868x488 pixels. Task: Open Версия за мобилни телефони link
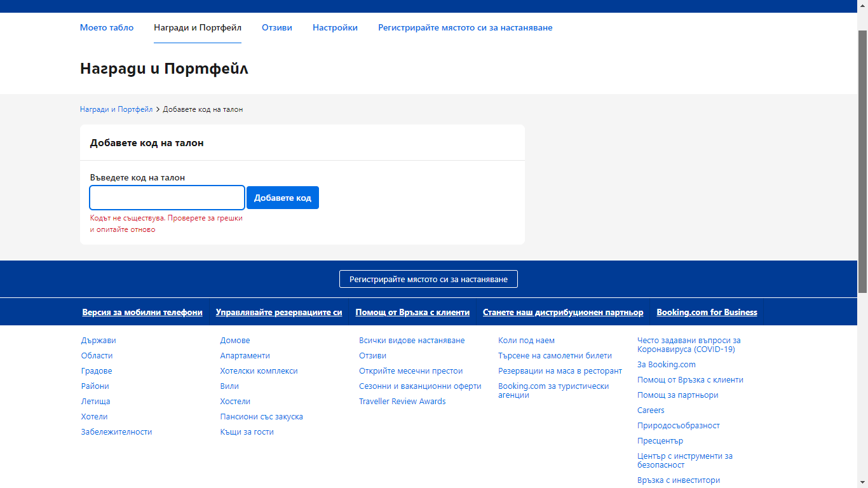coord(142,312)
